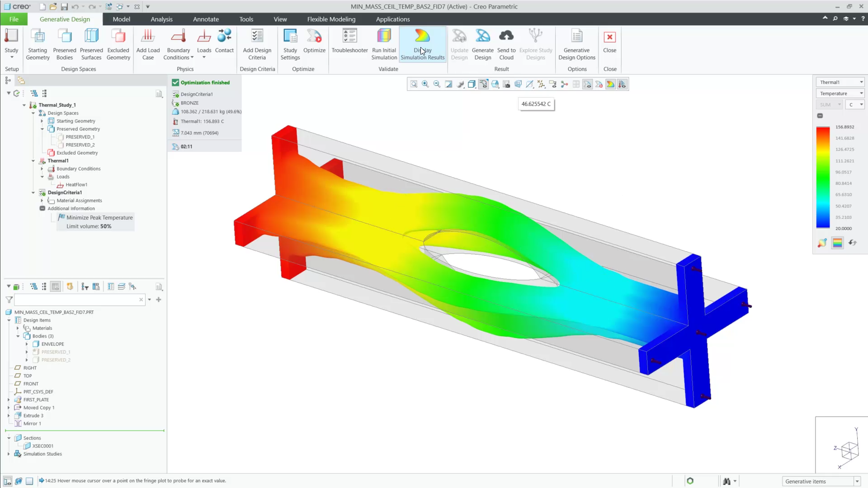Click the Send to Cloud icon

(506, 43)
